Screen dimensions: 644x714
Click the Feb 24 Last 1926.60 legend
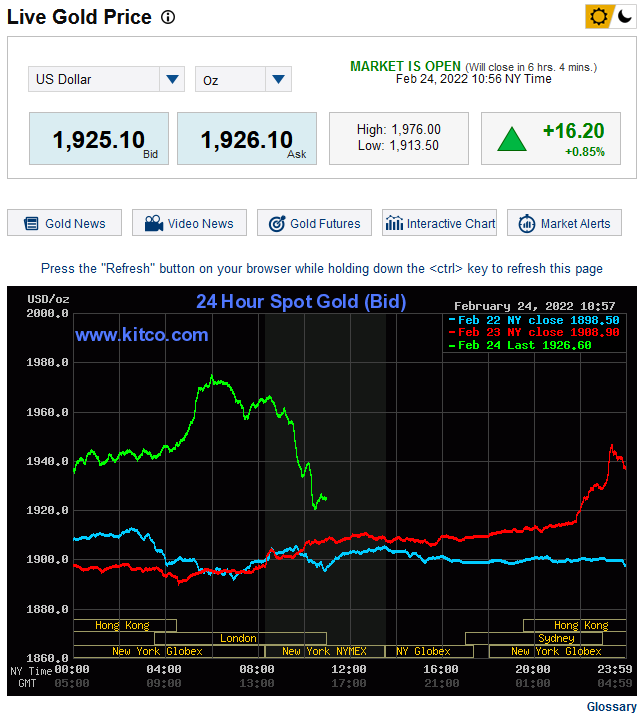520,345
